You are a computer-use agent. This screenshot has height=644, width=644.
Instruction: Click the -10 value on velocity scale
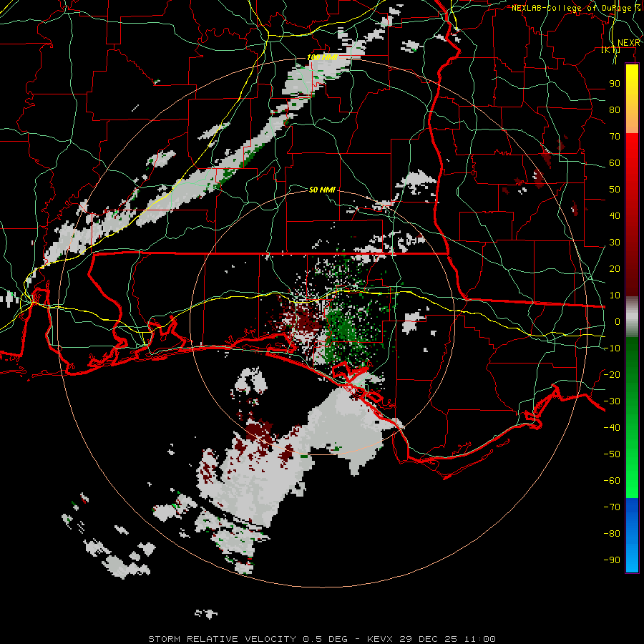(612, 348)
